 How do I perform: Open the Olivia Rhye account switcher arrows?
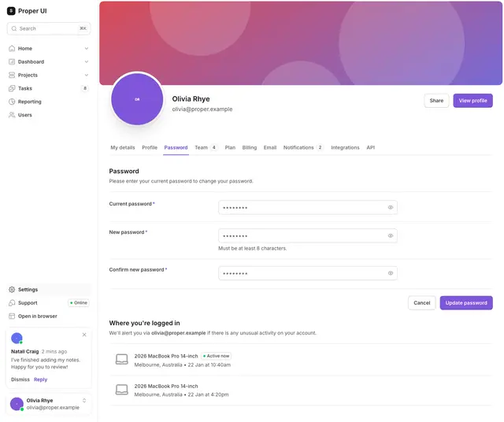pyautogui.click(x=84, y=401)
